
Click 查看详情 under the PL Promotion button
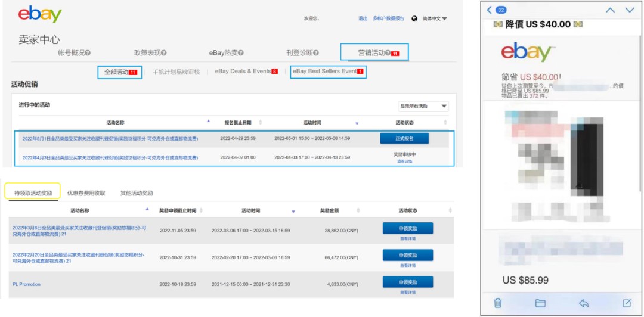(x=407, y=293)
